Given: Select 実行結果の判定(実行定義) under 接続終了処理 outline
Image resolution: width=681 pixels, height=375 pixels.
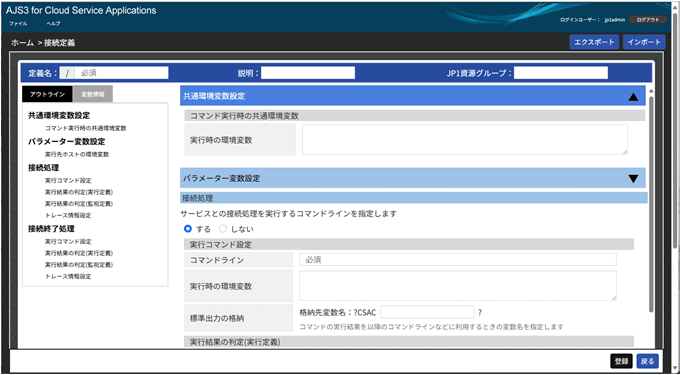Looking at the screenshot, I should point(79,253).
